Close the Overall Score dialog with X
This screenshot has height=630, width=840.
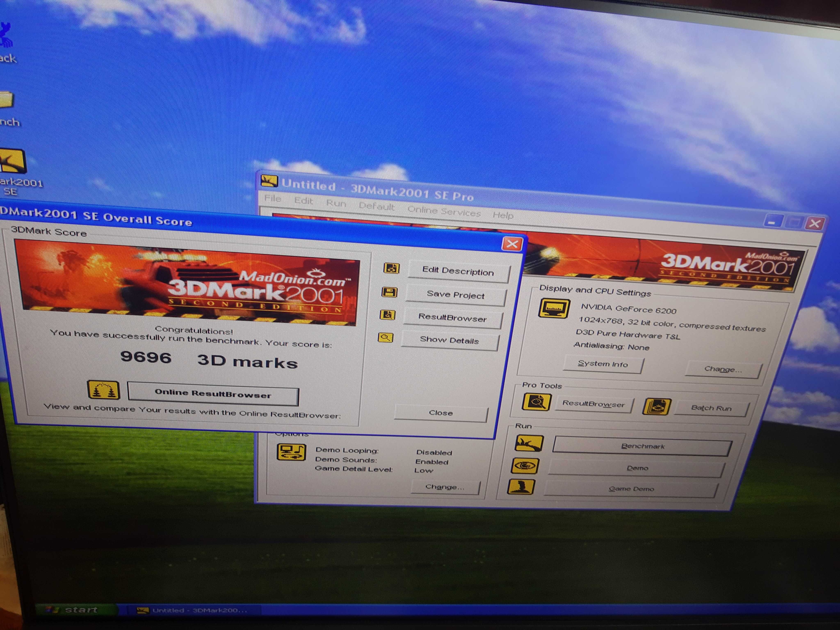[x=512, y=244]
